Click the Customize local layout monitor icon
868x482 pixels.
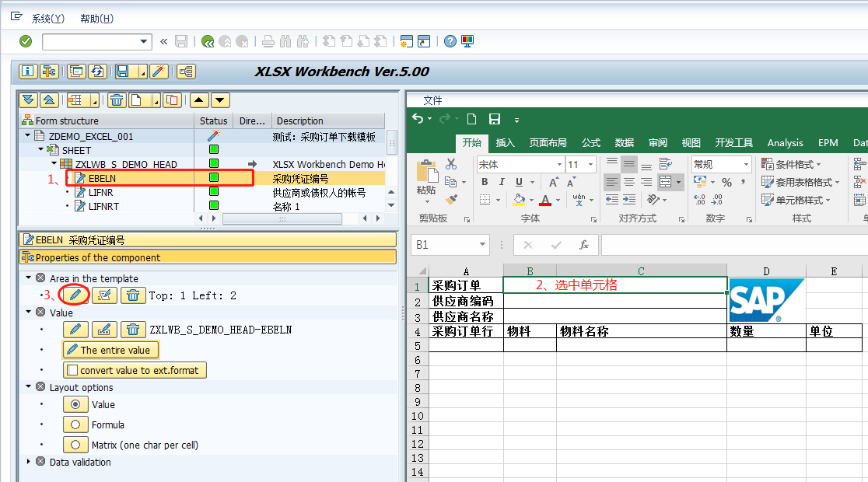coord(467,41)
